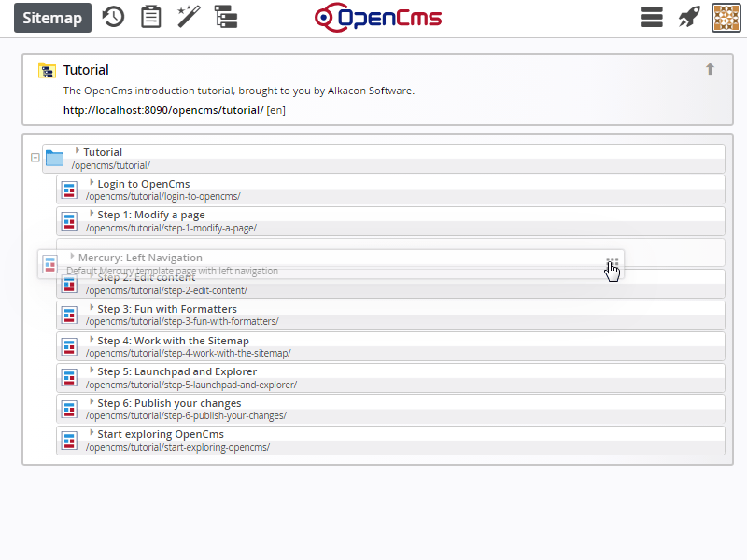Click the sitemap hierarchy view icon
The height and width of the screenshot is (560, 747).
point(226,17)
